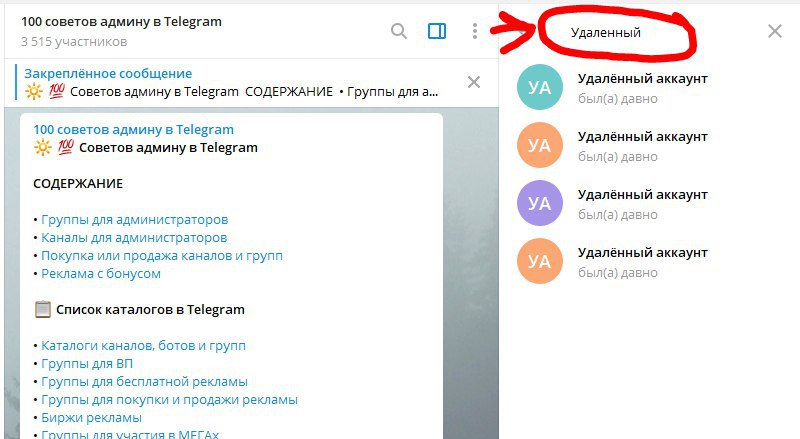Open the '100 советов админу в Telegram' chat header
Screen dimensions: 800x439
(121, 22)
